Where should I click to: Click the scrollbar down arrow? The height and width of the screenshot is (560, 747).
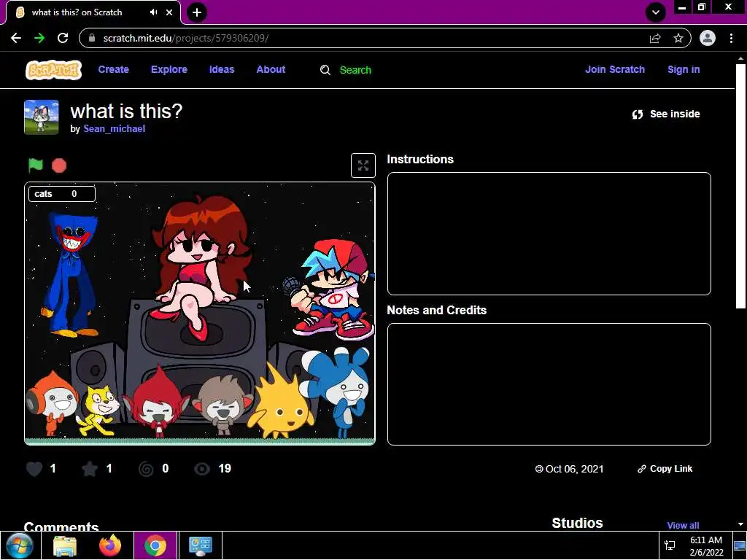(740, 524)
